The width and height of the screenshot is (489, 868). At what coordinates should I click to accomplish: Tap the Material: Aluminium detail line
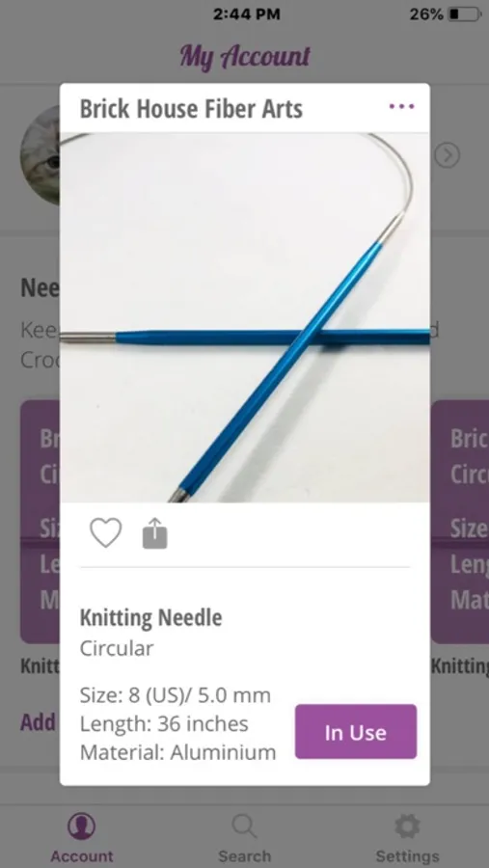pyautogui.click(x=177, y=752)
